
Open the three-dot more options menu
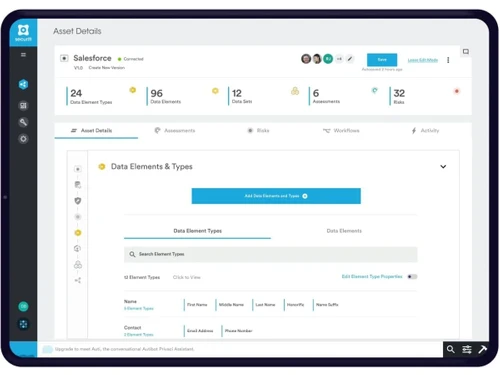click(448, 60)
